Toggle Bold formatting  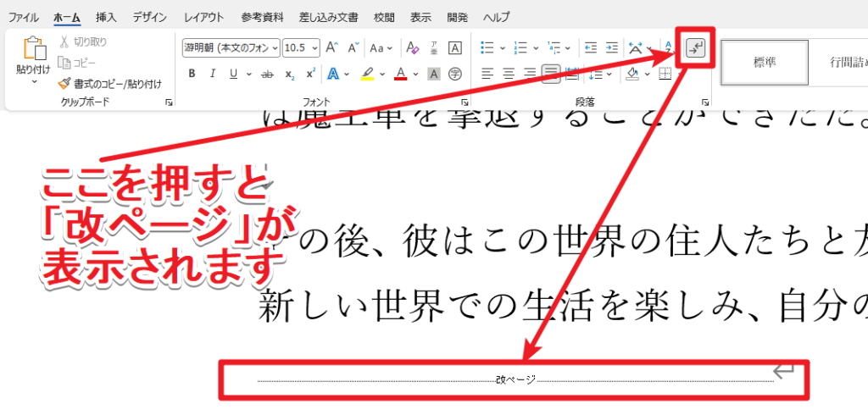click(192, 74)
